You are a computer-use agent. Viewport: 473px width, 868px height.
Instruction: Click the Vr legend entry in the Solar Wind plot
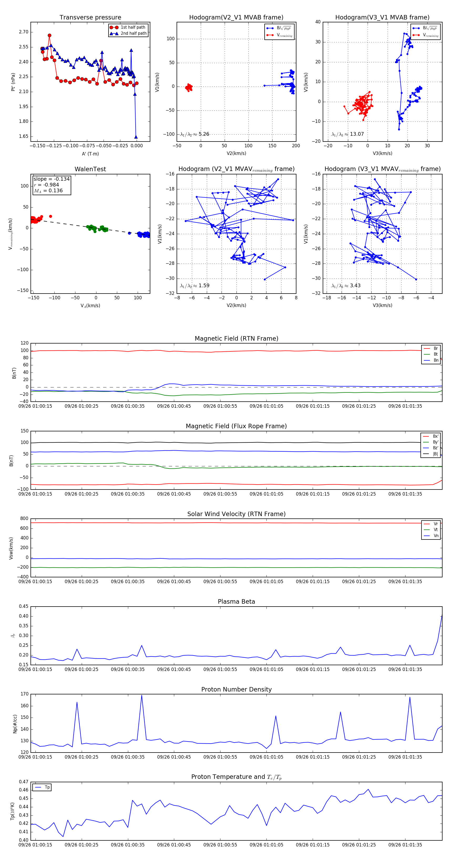(x=431, y=524)
